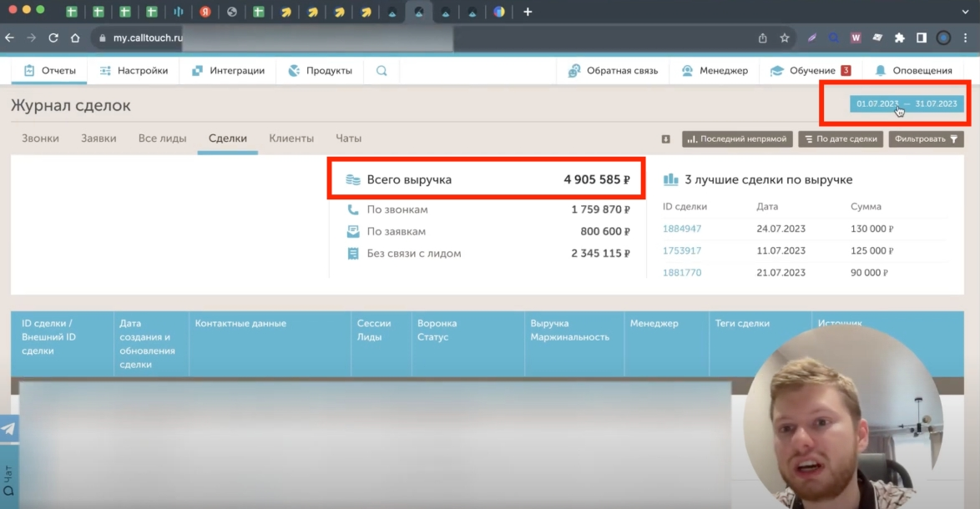Open deal ID 1881770

pyautogui.click(x=682, y=272)
